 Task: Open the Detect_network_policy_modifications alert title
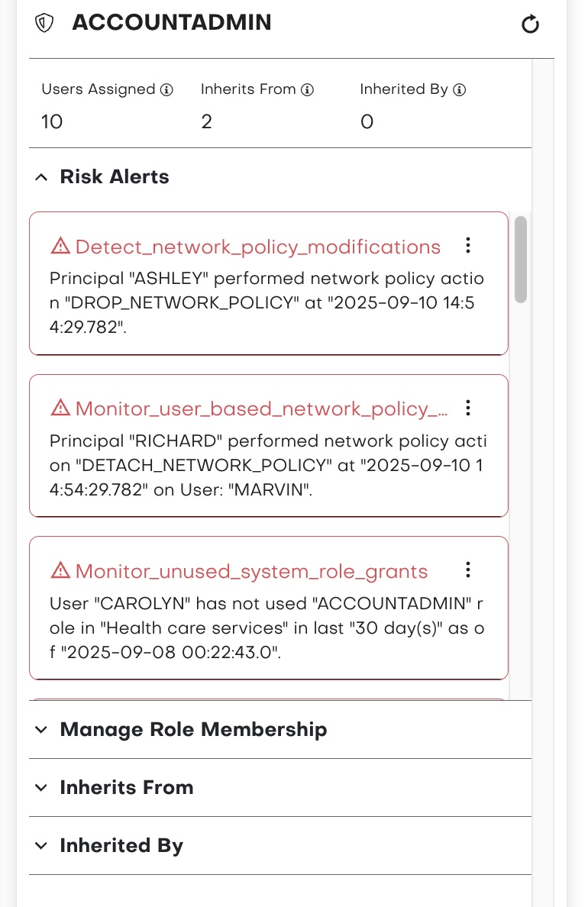[x=257, y=247]
